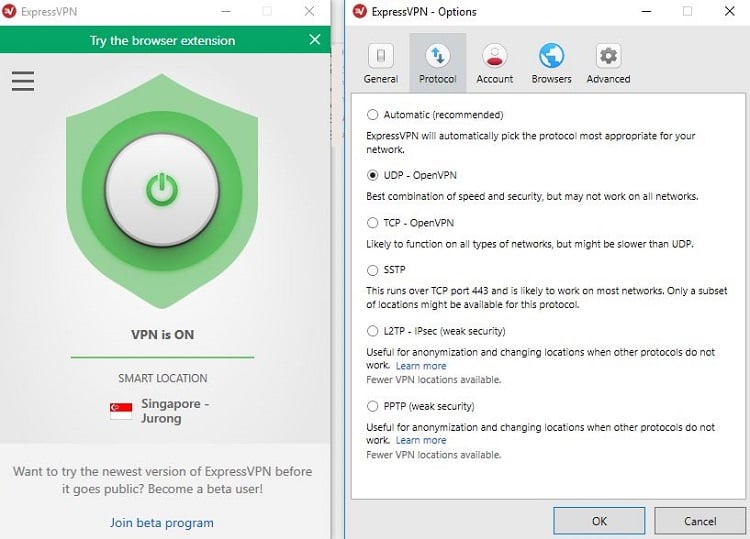
Task: Confirm options with the OK button
Action: pyautogui.click(x=599, y=521)
